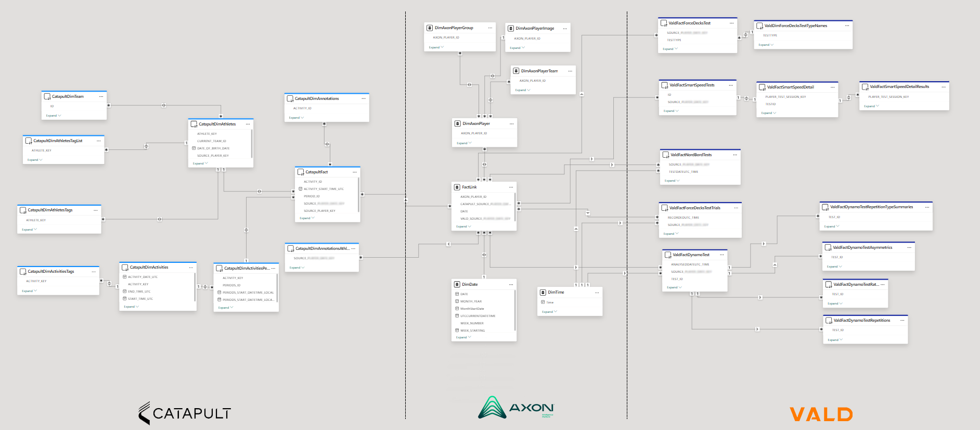Click the CatapultDimAthletes card field list scrollbar
Screen dimensions: 980x430
[x=252, y=144]
